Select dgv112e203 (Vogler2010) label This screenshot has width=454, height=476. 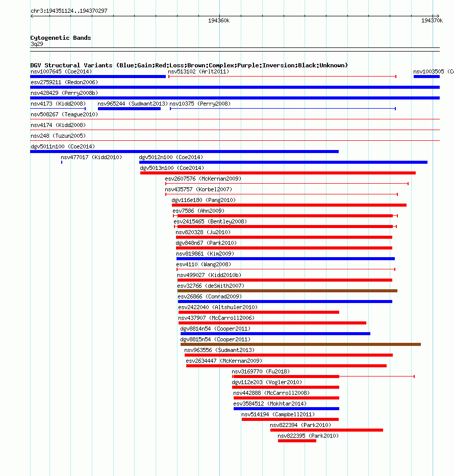point(267,382)
